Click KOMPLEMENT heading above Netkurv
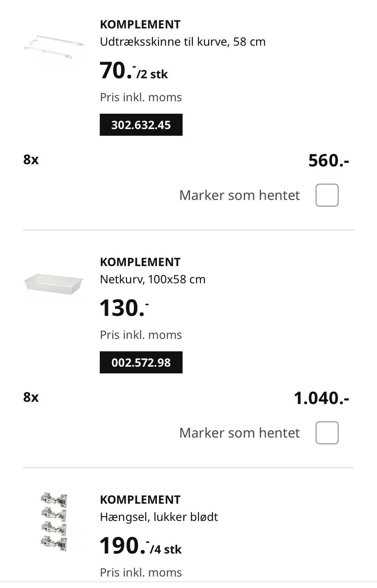The width and height of the screenshot is (377, 588). click(140, 262)
